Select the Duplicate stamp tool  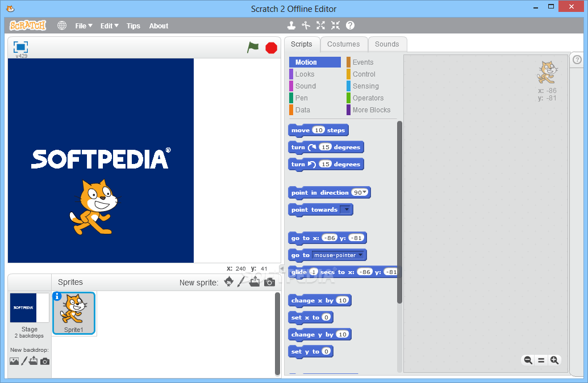click(291, 26)
